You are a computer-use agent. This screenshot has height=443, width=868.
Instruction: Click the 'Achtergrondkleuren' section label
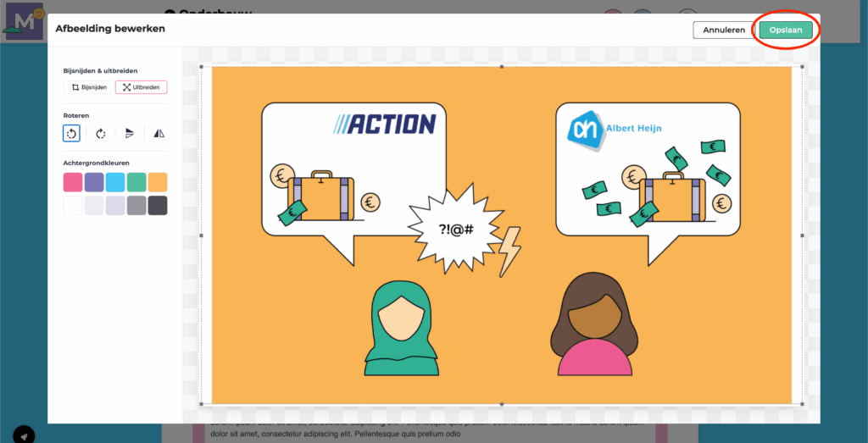tap(97, 163)
